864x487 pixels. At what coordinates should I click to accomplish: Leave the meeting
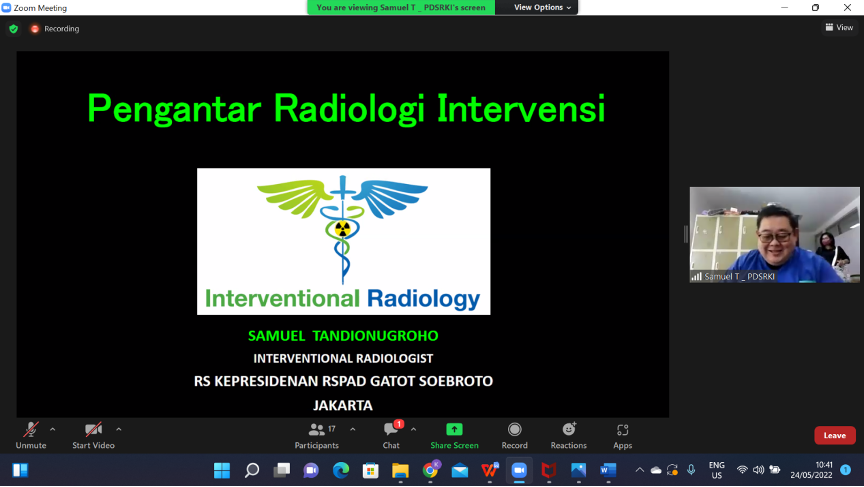(x=835, y=435)
